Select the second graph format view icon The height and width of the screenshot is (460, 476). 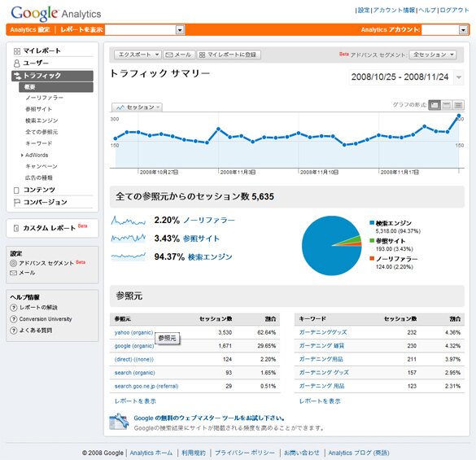point(446,105)
